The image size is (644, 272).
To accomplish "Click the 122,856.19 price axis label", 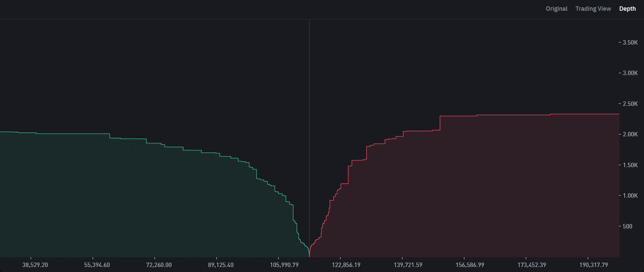I will [x=346, y=265].
